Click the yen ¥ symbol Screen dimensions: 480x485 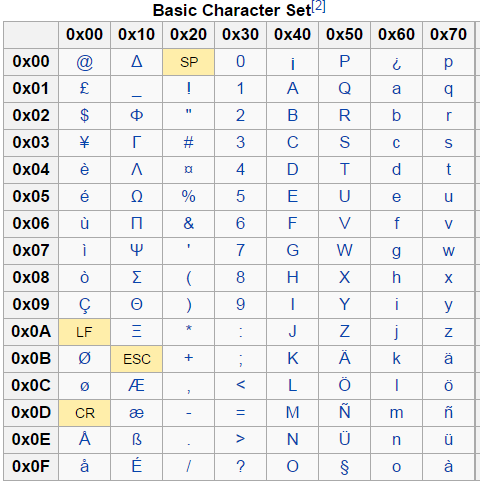coord(85,142)
